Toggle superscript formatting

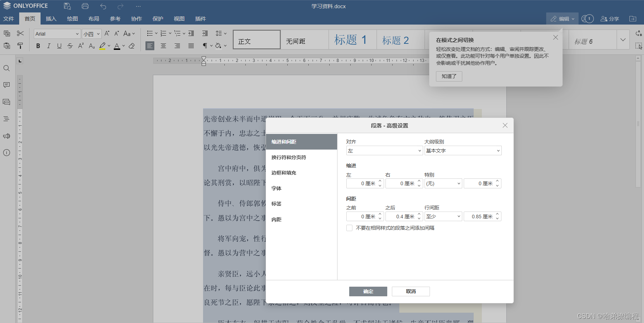pos(81,46)
